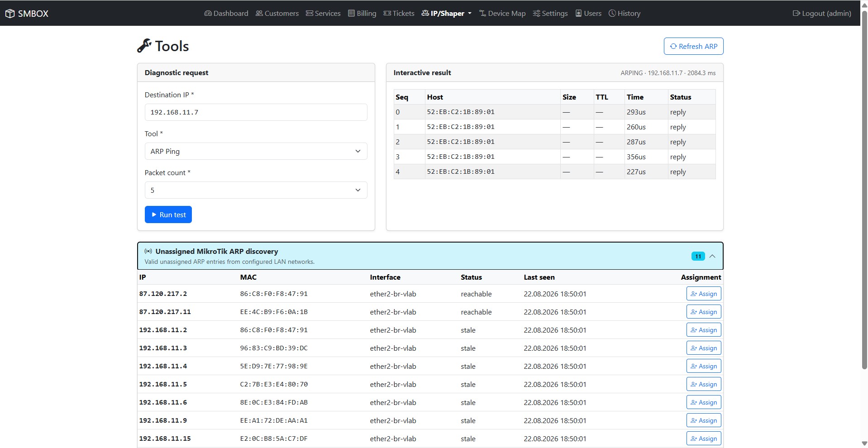Click the MAC cell EE:A1:72:DE:AA:A1

(274, 420)
